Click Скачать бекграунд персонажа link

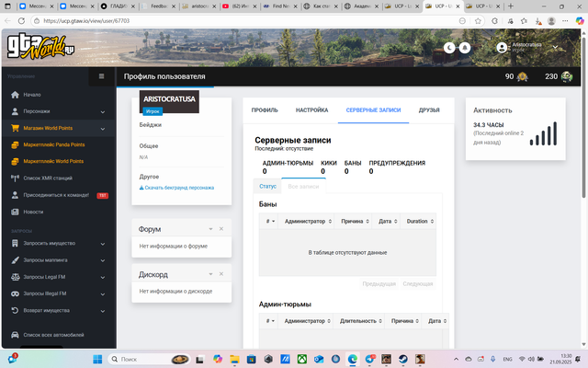[x=176, y=188]
